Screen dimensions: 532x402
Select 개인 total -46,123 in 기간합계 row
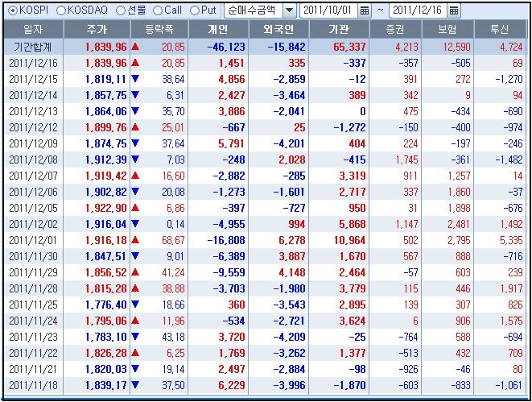pos(226,47)
